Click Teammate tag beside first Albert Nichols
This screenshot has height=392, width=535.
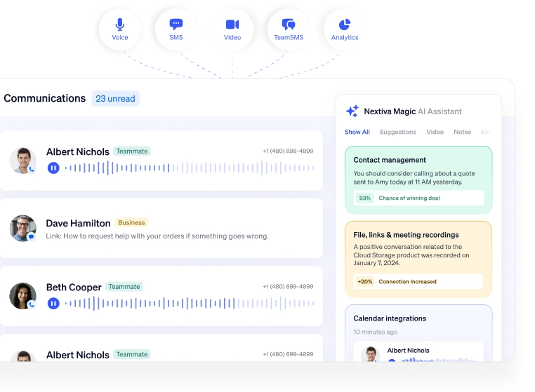click(132, 151)
